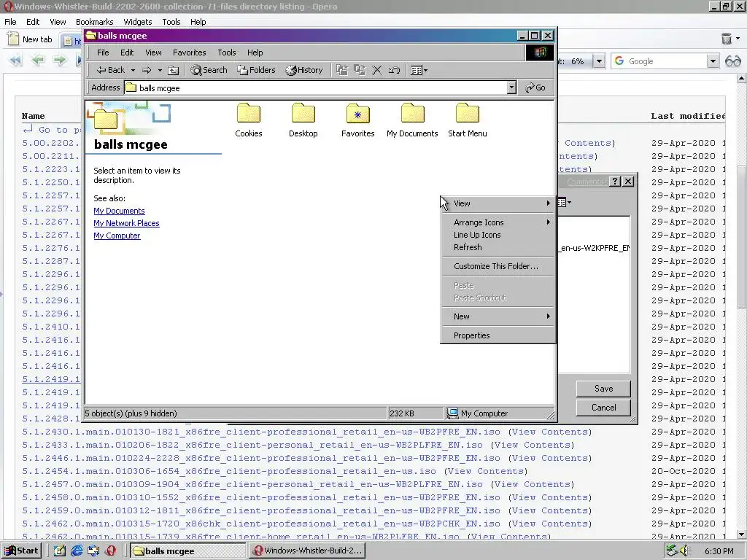The height and width of the screenshot is (560, 747).
Task: Click the Address field showing balls mcgee
Action: coord(315,87)
